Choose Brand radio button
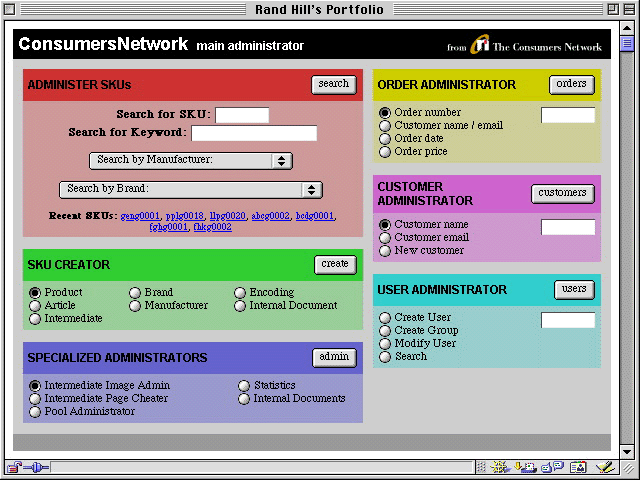 tap(135, 293)
